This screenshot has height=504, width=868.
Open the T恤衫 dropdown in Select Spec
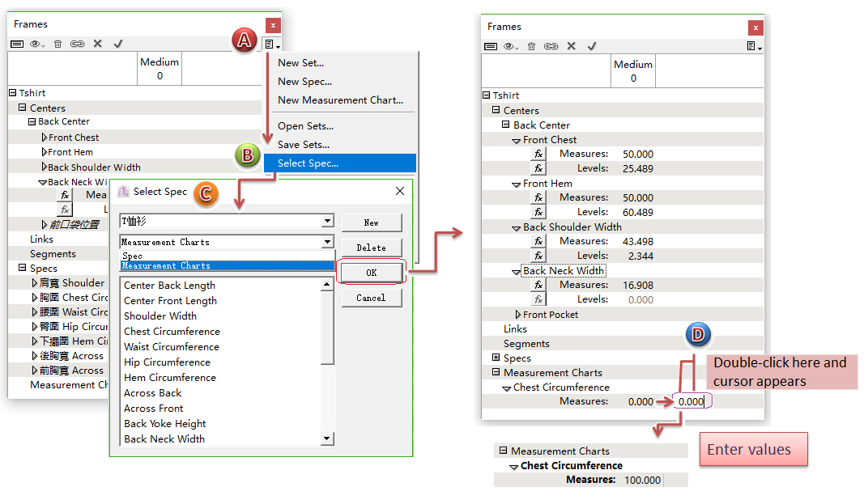point(327,221)
